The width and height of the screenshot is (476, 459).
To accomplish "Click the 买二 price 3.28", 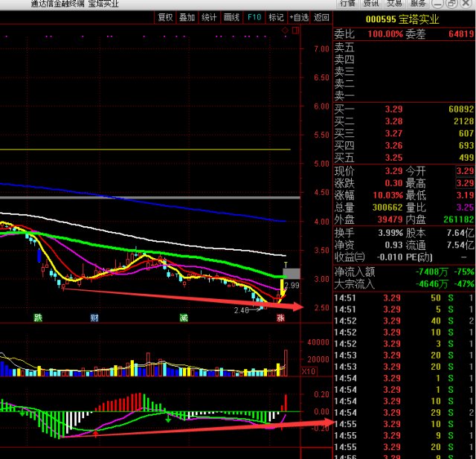I will [393, 121].
